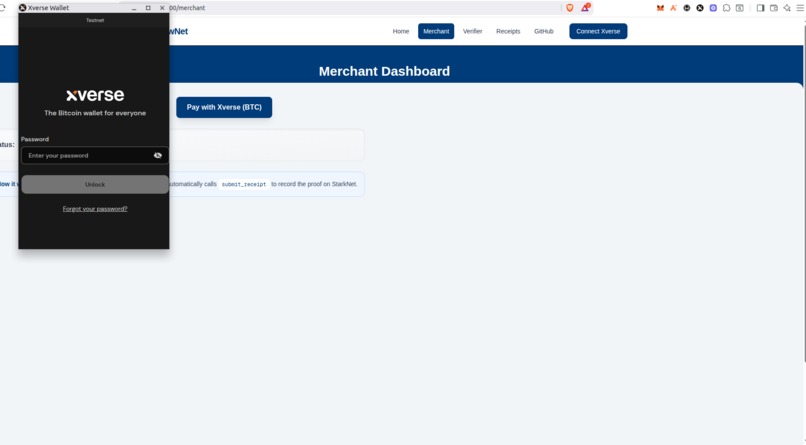Maximize the Xverse Wallet popup window
Viewport: 806px width, 445px height.
point(148,8)
